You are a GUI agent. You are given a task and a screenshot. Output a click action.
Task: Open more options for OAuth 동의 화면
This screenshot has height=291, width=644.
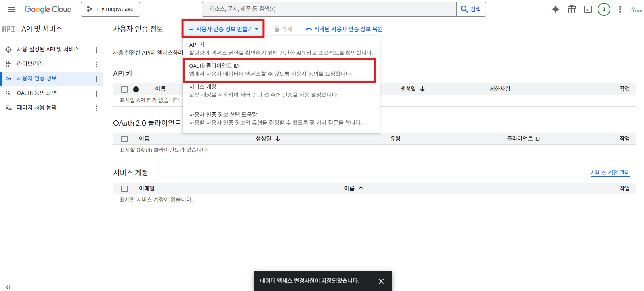click(96, 94)
